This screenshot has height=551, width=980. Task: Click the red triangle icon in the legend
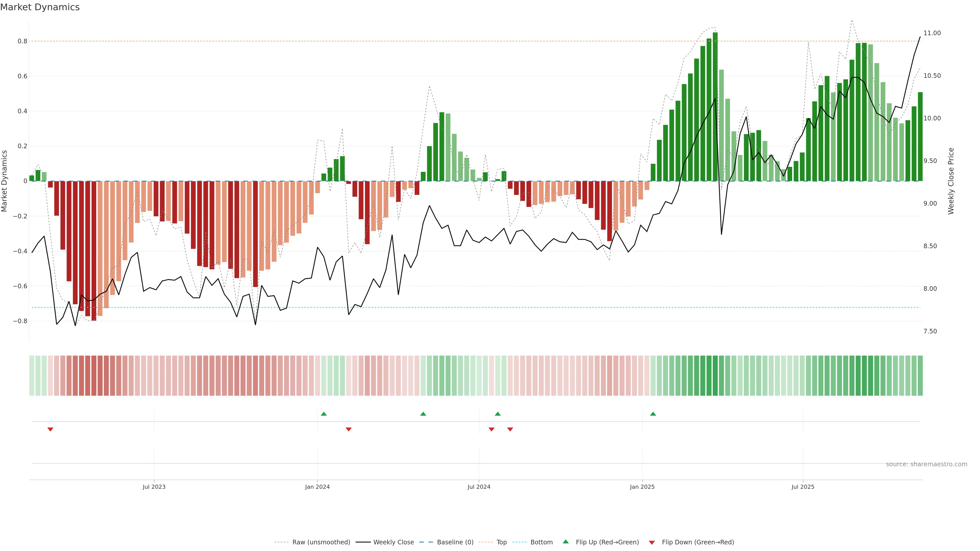point(652,542)
